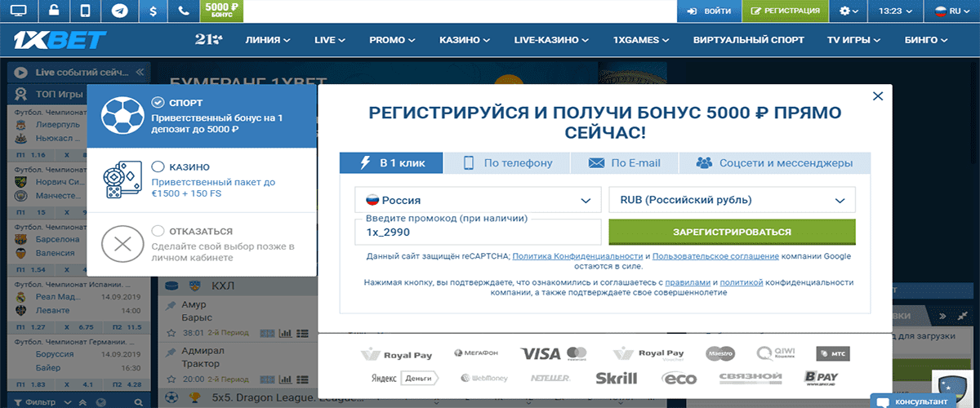
Task: Open the Политика Конфиденциальности link
Action: (577, 256)
